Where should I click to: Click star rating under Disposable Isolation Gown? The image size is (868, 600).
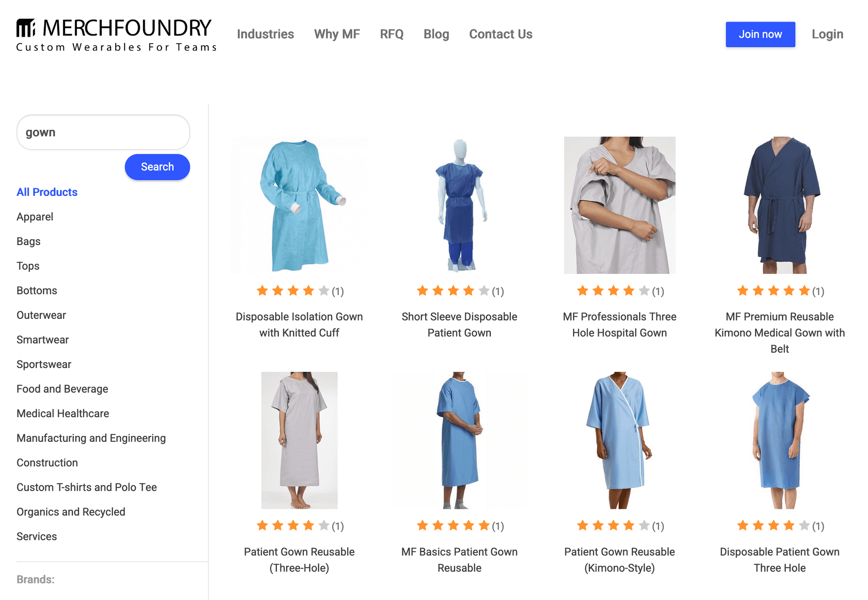coord(300,291)
